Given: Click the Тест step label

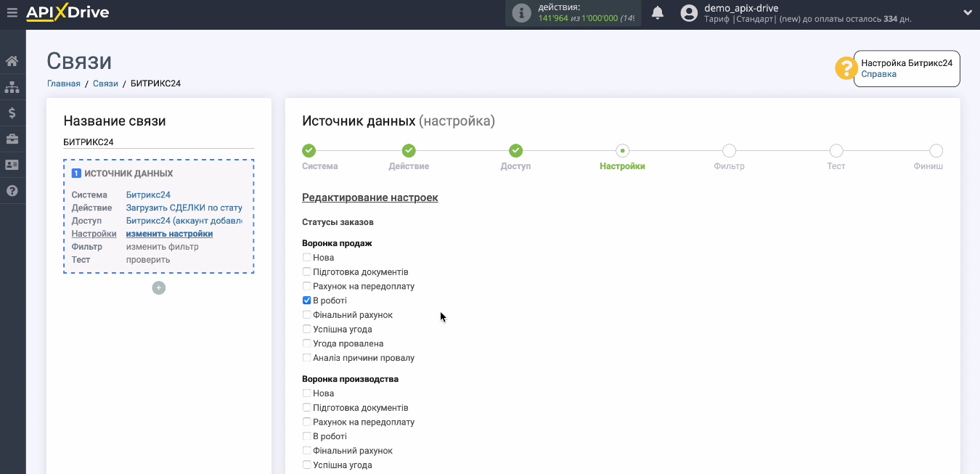Looking at the screenshot, I should [x=836, y=166].
